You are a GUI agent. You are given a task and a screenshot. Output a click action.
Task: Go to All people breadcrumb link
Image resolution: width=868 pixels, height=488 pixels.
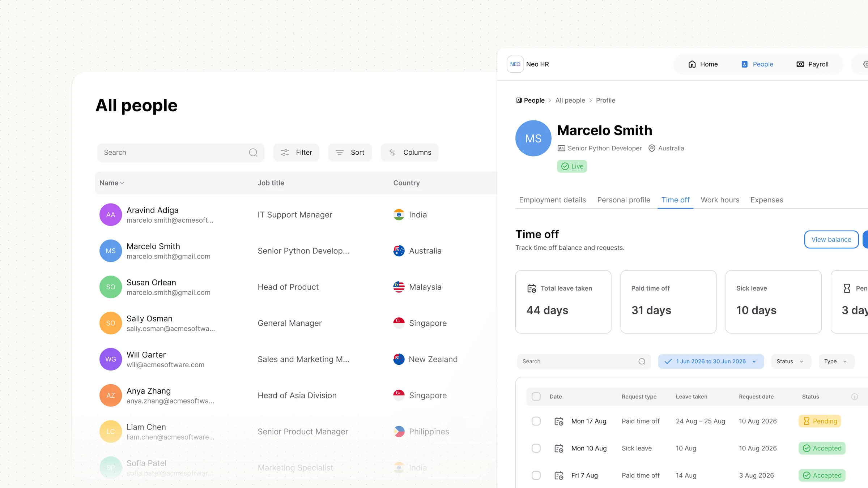tap(570, 100)
